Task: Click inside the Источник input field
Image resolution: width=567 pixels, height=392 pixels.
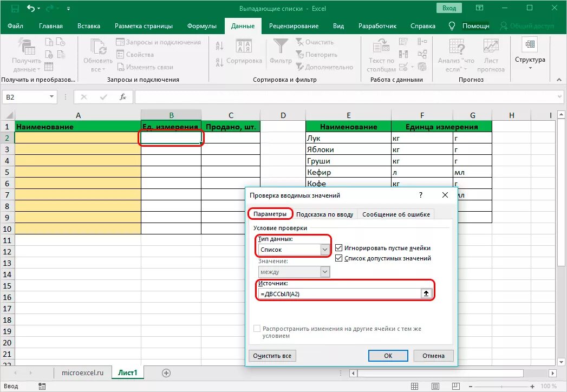Action: 340,293
